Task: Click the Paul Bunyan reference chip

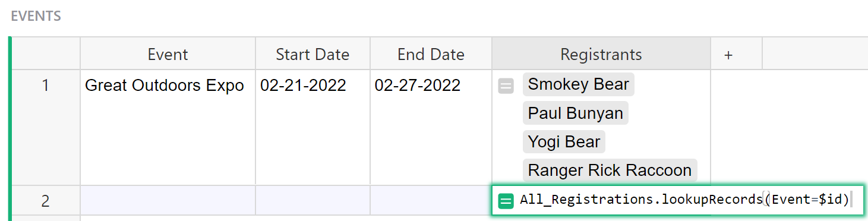Action: click(x=575, y=113)
